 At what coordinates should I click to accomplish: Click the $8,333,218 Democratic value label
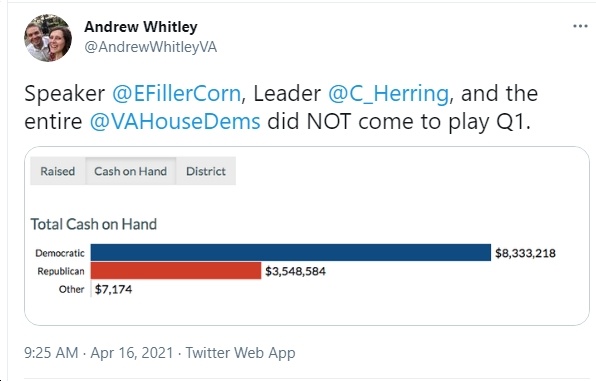(x=525, y=253)
